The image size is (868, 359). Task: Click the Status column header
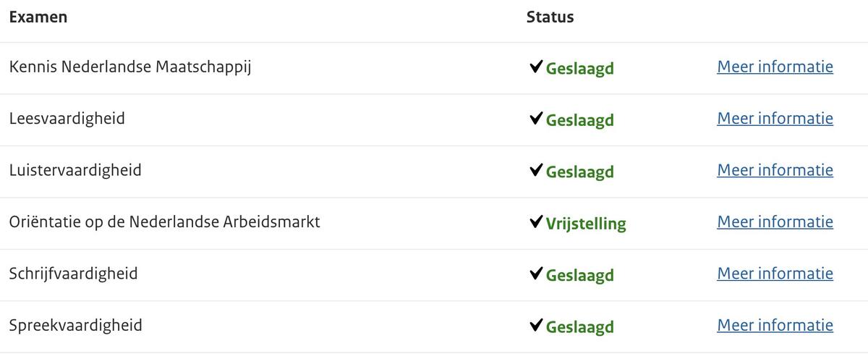pyautogui.click(x=550, y=17)
